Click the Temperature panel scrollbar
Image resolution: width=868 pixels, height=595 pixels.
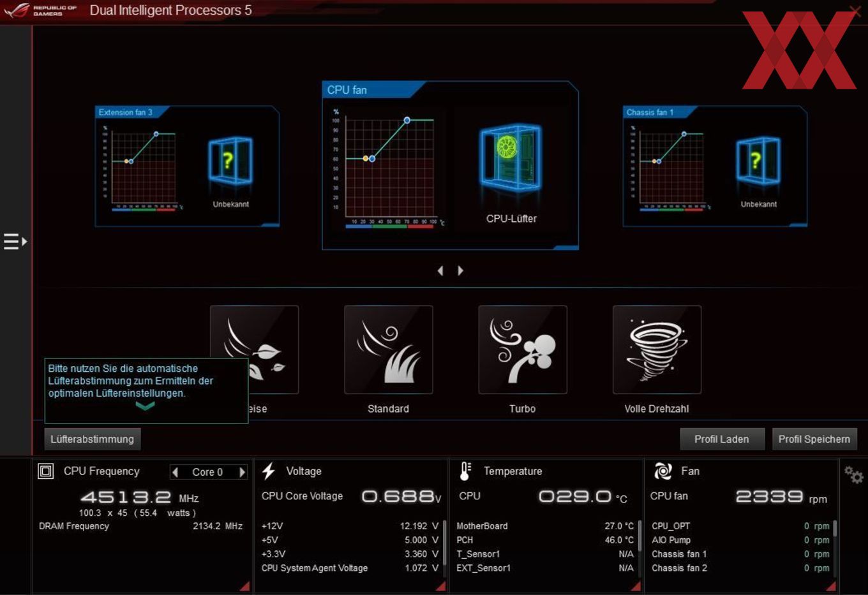pyautogui.click(x=640, y=536)
